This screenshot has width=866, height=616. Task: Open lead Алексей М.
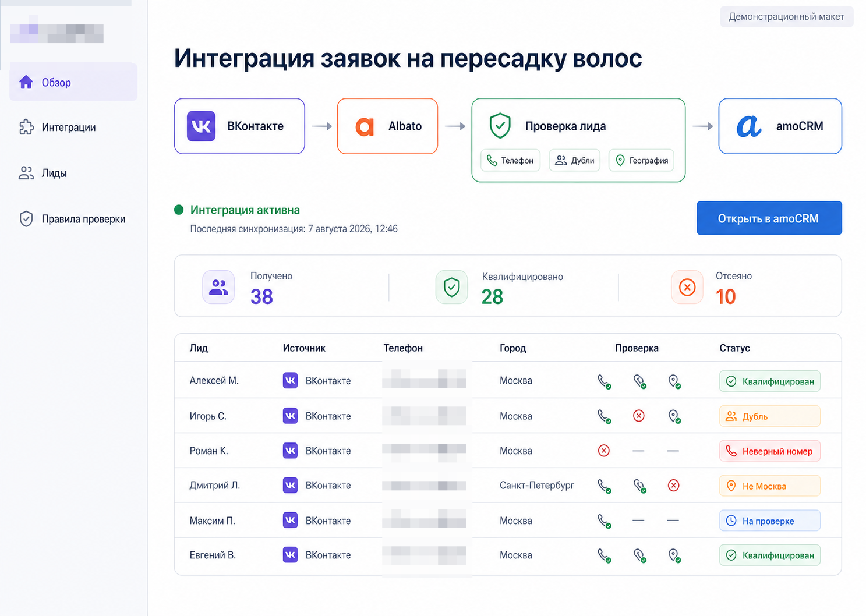tap(214, 381)
